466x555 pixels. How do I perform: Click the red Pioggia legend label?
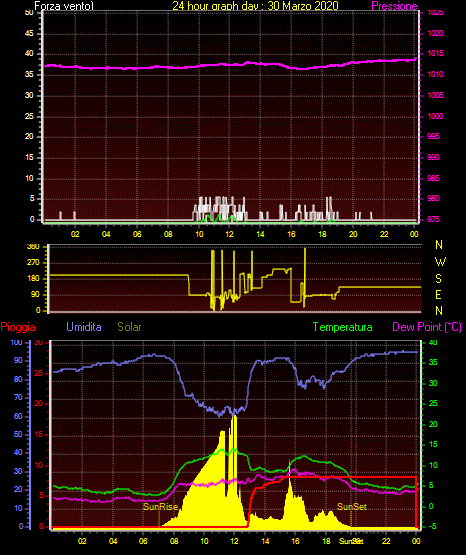[18, 327]
